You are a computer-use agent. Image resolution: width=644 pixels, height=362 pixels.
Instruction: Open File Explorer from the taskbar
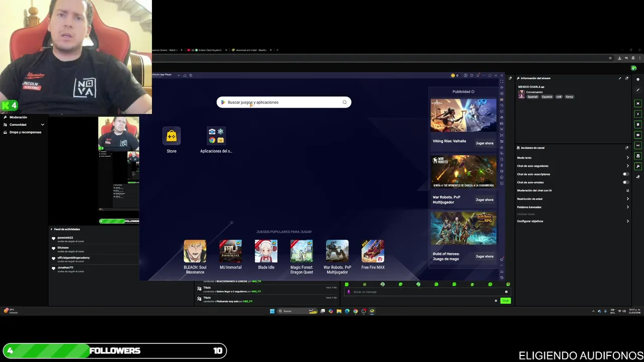(339, 311)
